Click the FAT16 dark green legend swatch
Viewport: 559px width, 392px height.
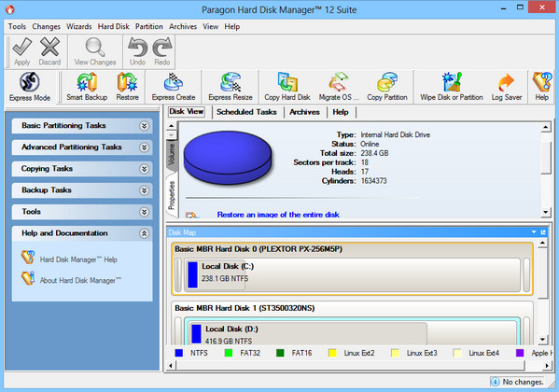(x=280, y=353)
